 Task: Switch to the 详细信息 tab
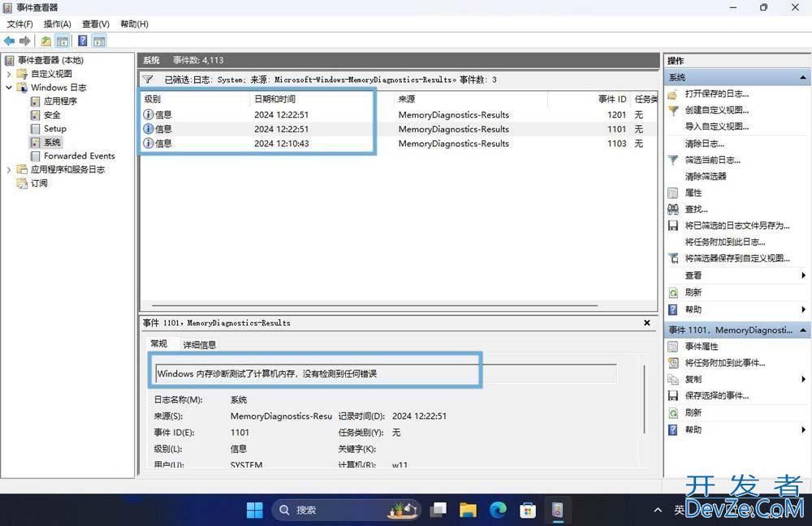tap(200, 345)
